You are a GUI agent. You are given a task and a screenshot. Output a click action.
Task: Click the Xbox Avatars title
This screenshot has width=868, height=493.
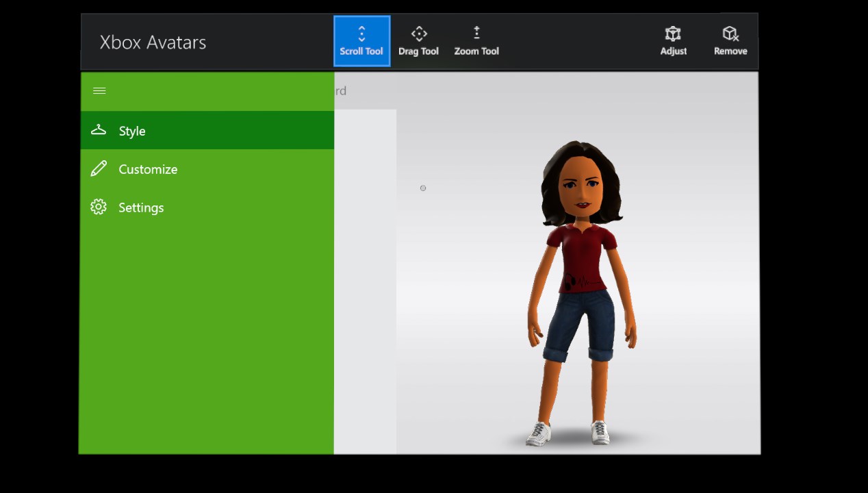153,42
